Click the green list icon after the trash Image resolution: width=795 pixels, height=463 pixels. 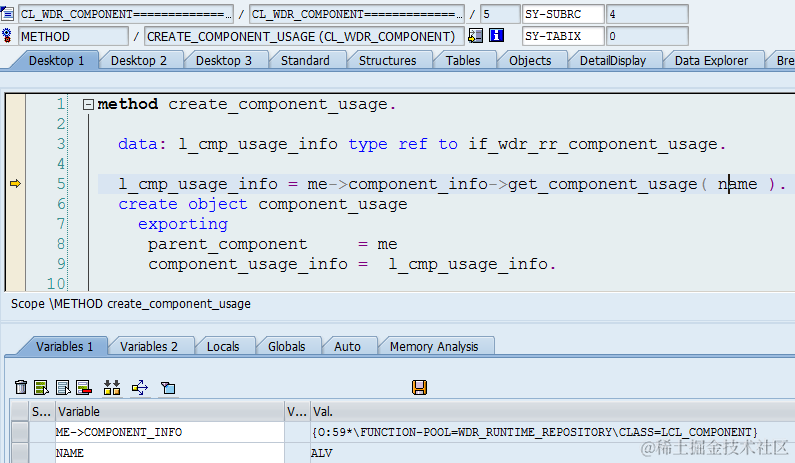point(41,387)
